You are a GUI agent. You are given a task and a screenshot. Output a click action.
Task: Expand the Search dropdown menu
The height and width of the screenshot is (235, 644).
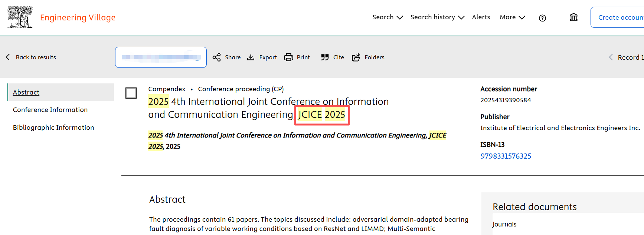tap(388, 17)
